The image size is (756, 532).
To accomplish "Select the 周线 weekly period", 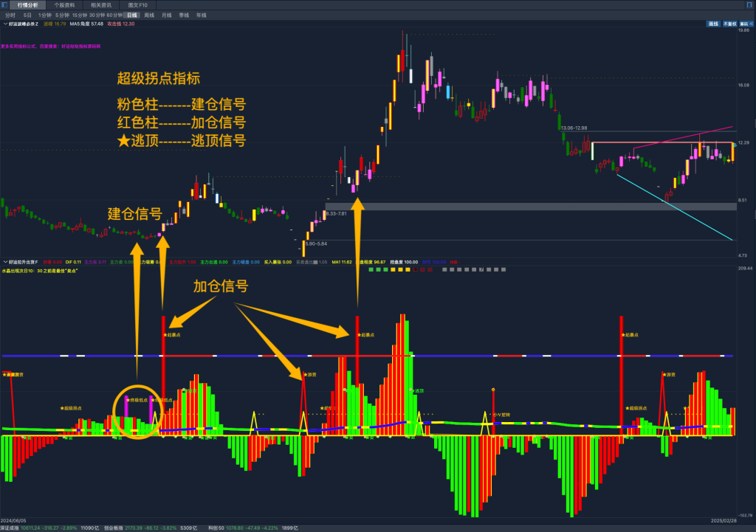I will tap(149, 15).
